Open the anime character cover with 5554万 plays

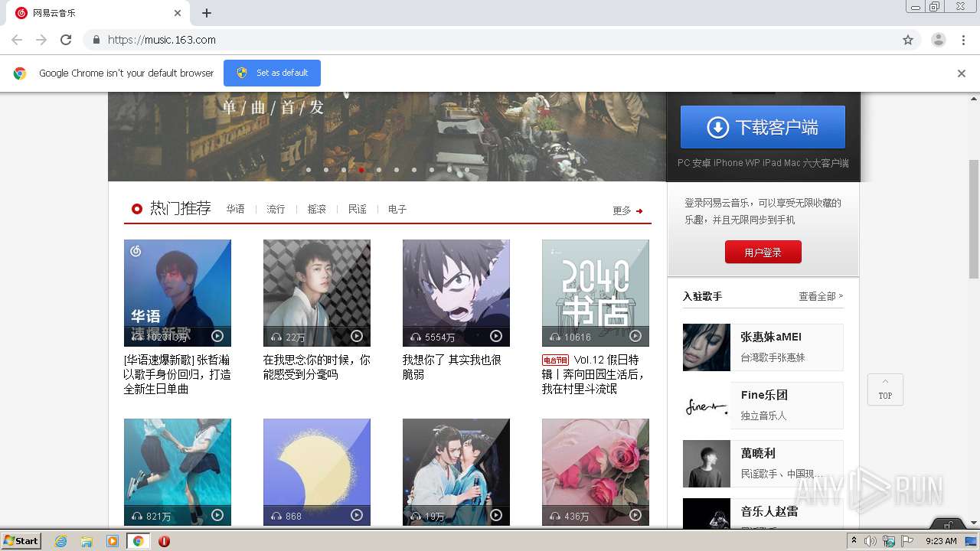click(x=456, y=293)
